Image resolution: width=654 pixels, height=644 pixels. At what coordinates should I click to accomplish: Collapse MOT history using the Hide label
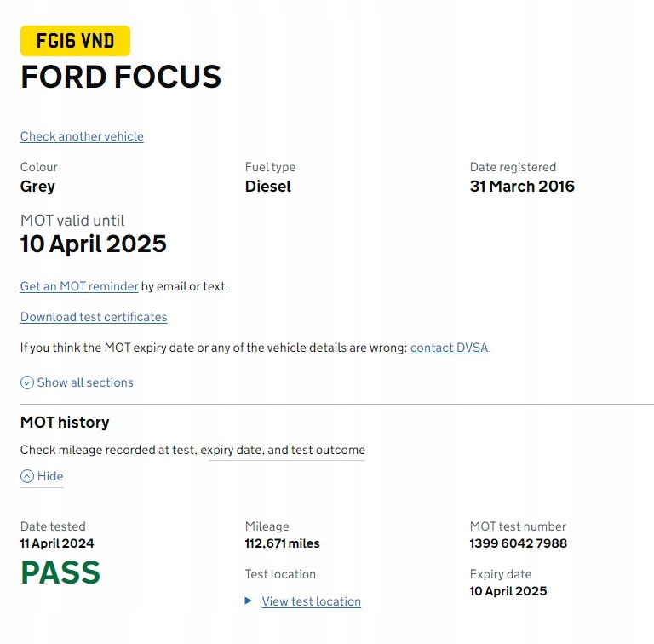pyautogui.click(x=50, y=476)
